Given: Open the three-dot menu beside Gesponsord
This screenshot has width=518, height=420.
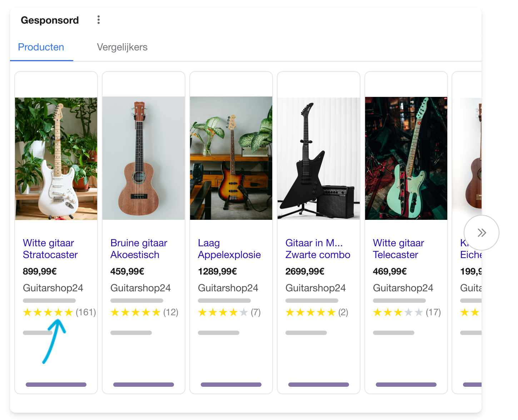Looking at the screenshot, I should pyautogui.click(x=99, y=20).
